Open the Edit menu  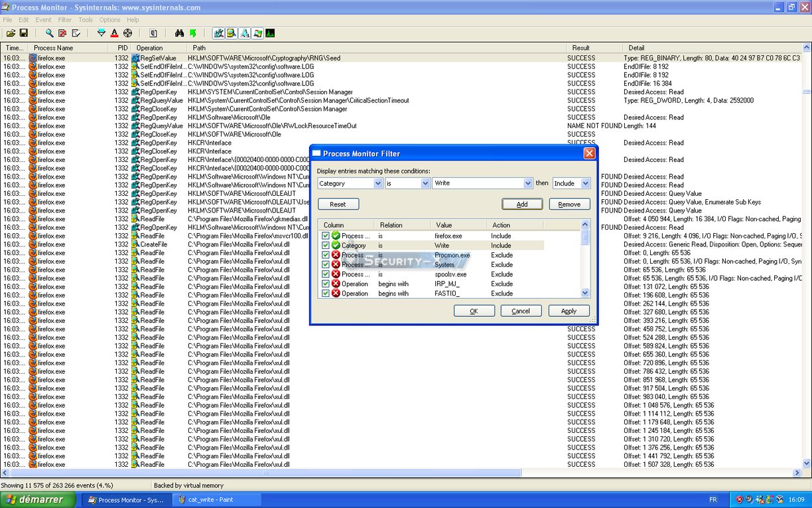coord(24,20)
